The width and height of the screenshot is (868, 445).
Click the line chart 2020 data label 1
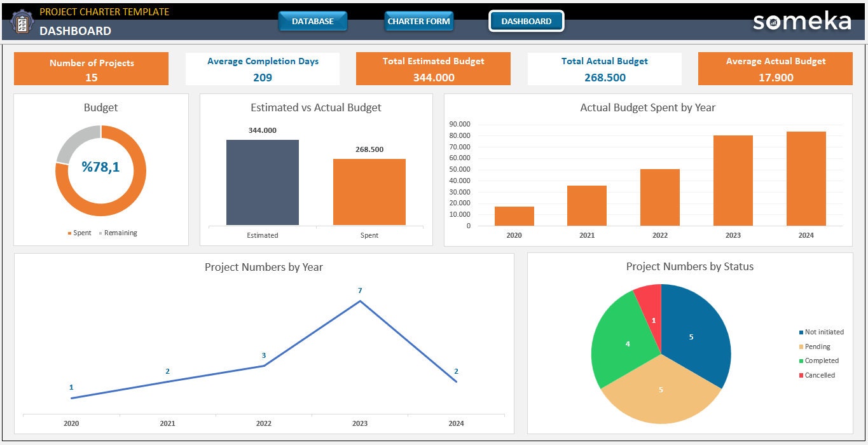coord(71,388)
